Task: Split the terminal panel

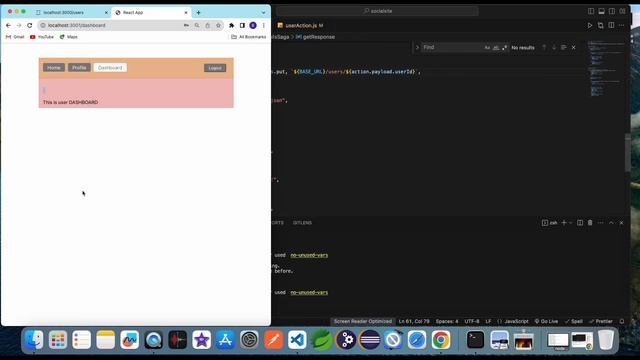Action: click(580, 223)
